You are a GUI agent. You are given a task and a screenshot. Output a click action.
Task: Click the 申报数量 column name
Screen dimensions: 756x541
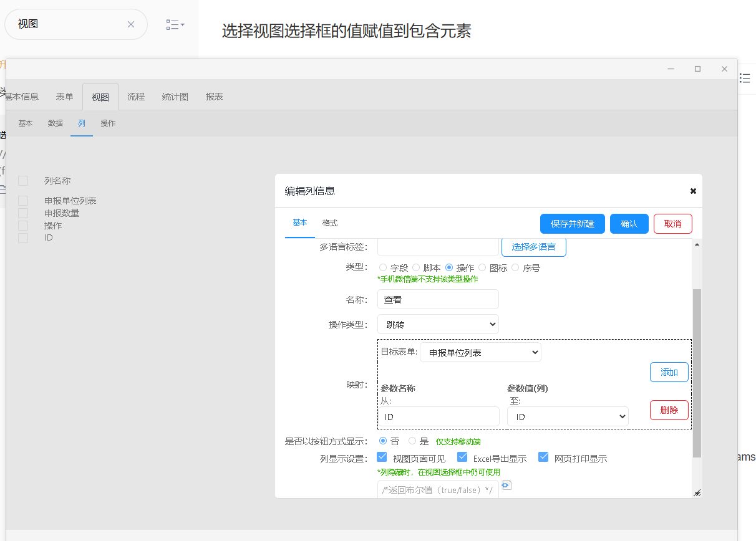(x=62, y=213)
